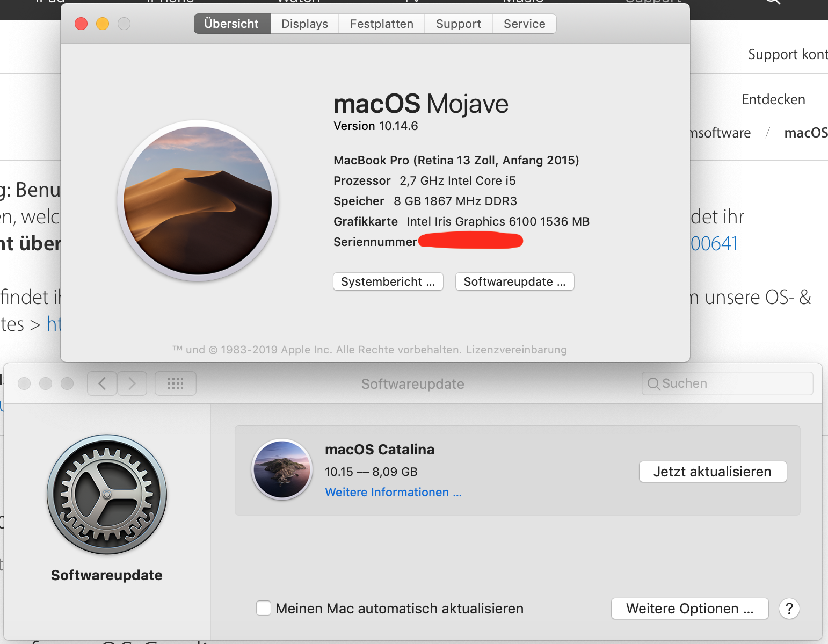The image size is (828, 644).
Task: Click the macOS Catalina update icon
Action: tap(282, 469)
